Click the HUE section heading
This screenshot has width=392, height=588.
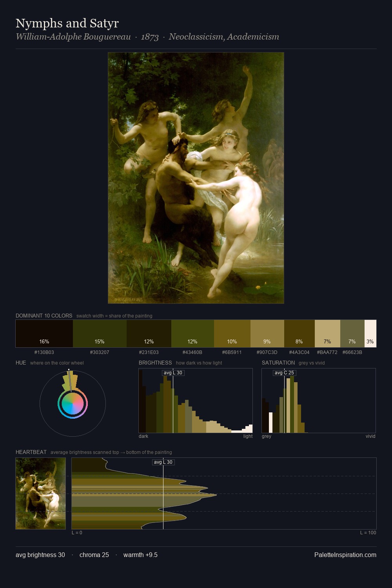pyautogui.click(x=21, y=363)
